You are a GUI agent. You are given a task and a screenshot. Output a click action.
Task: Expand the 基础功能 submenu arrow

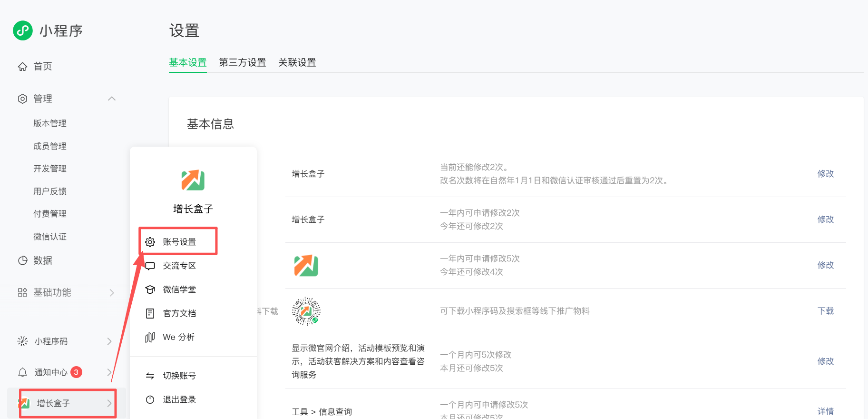tap(112, 292)
